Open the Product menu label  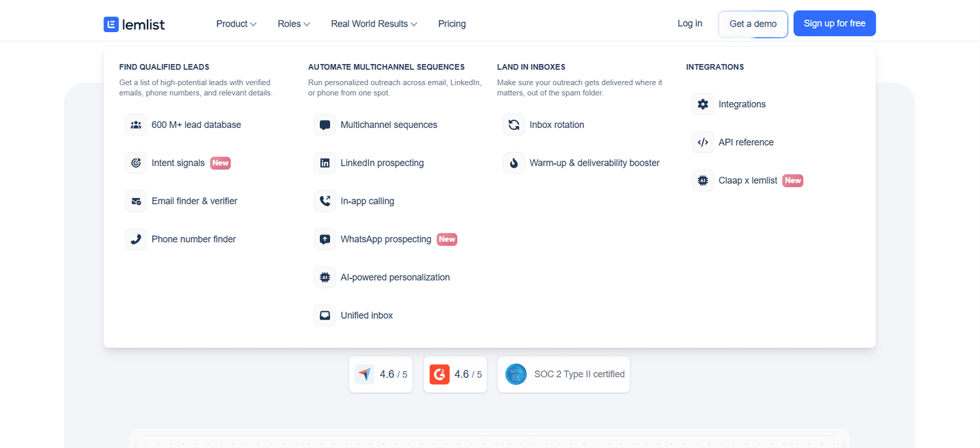pyautogui.click(x=231, y=24)
